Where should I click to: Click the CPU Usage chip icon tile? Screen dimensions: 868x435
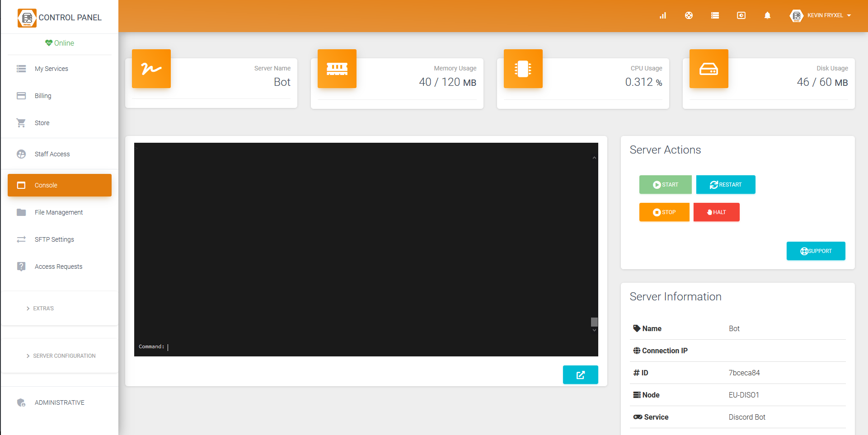click(x=523, y=69)
